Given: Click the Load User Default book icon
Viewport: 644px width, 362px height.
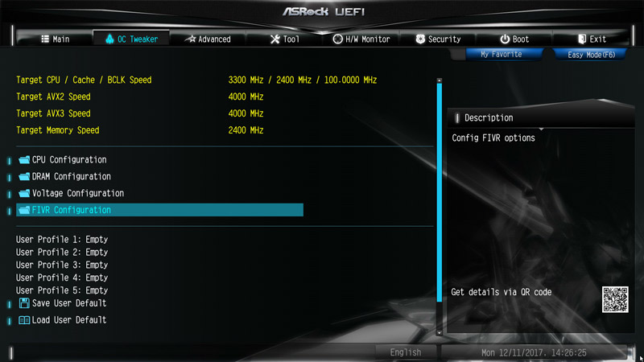Looking at the screenshot, I should (24, 320).
